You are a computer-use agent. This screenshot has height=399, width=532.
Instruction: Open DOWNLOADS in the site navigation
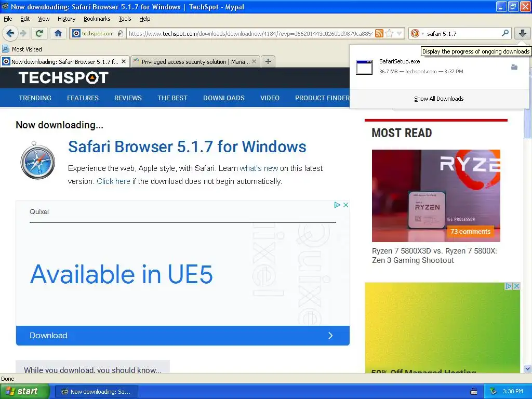coord(223,98)
